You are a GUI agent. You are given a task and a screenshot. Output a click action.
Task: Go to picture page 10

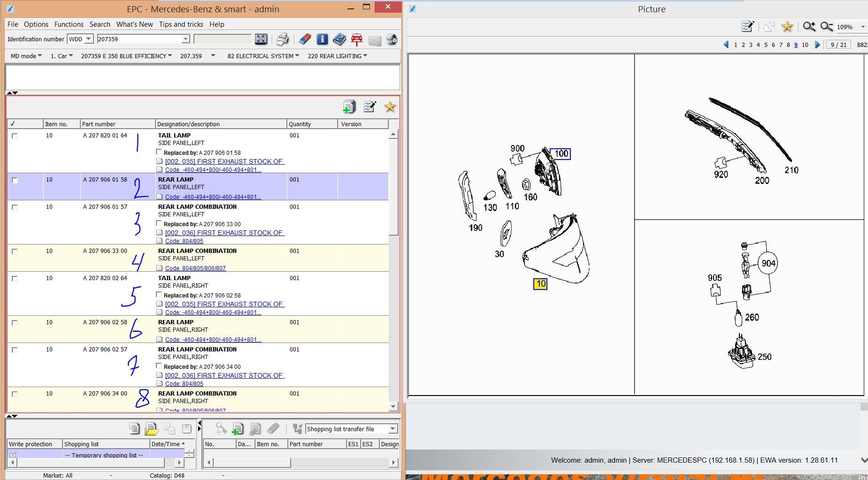click(805, 45)
